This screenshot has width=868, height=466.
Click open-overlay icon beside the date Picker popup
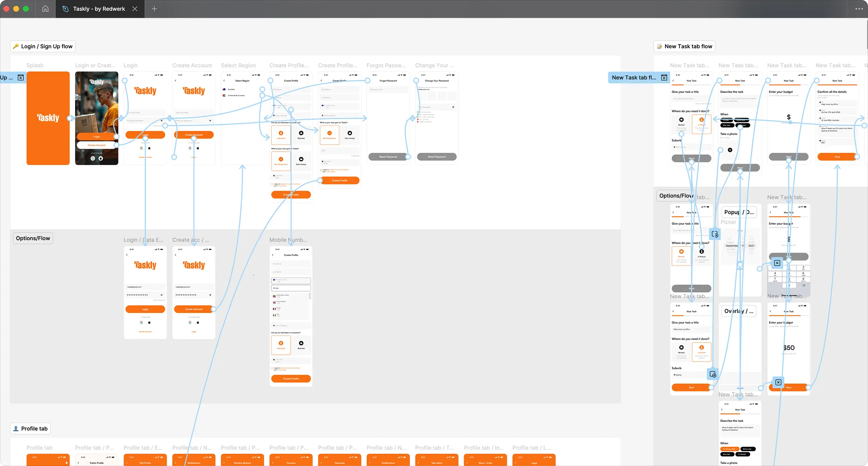click(714, 234)
